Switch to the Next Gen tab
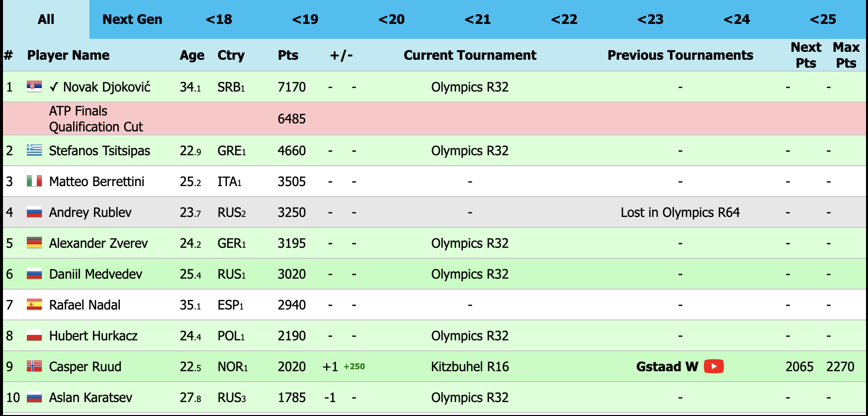The width and height of the screenshot is (868, 416). (x=132, y=19)
